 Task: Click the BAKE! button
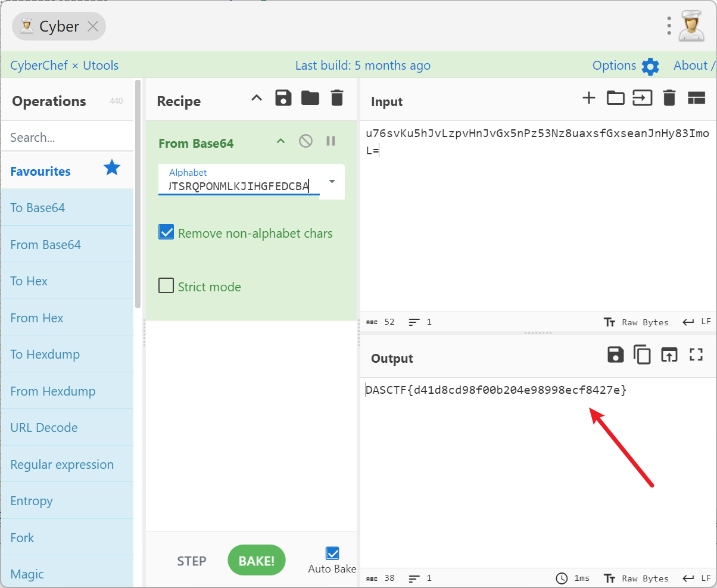(257, 561)
